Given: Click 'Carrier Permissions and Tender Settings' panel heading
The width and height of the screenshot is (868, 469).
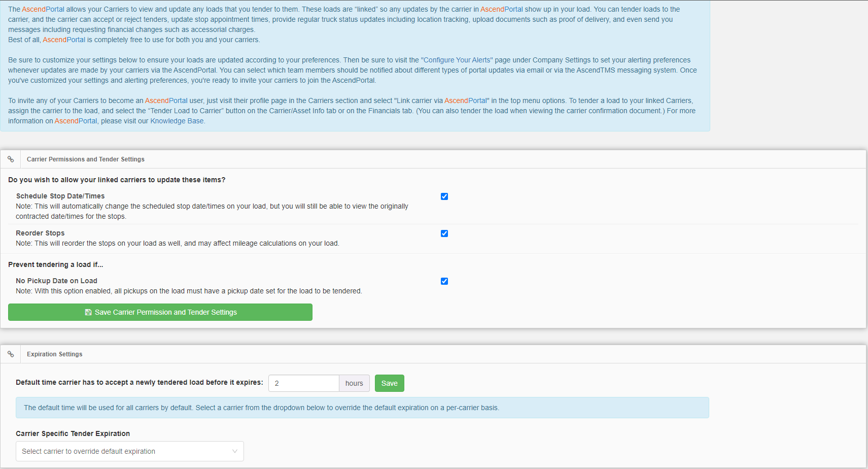Looking at the screenshot, I should click(x=86, y=159).
